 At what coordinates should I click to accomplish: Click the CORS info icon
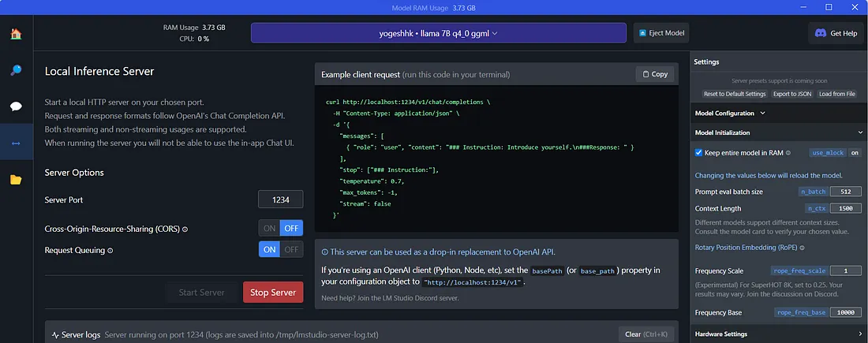[185, 229]
